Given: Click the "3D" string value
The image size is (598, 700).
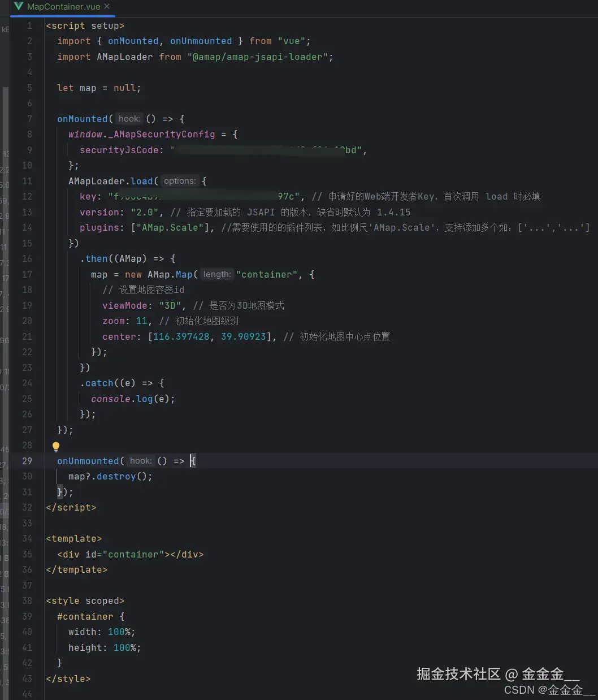Looking at the screenshot, I should click(x=170, y=305).
